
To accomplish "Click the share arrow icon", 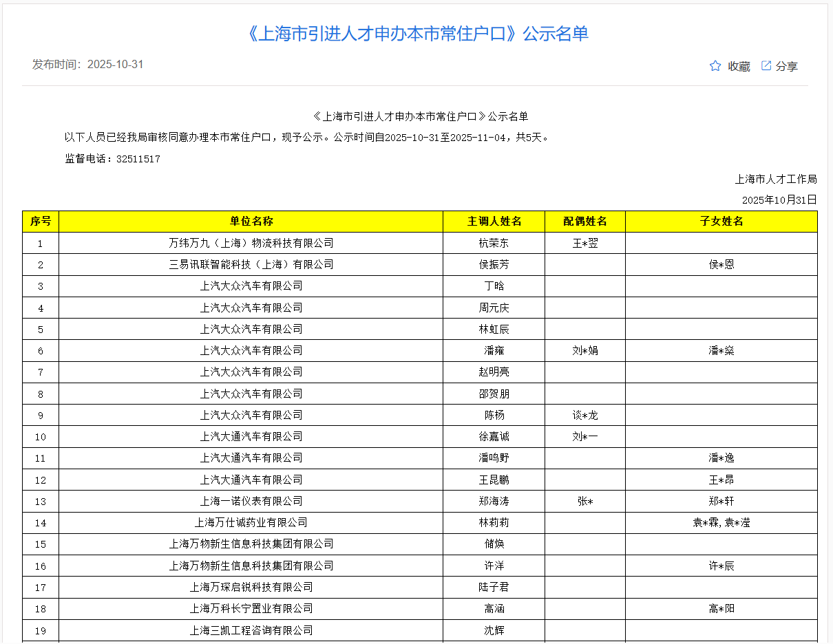I will pos(766,66).
